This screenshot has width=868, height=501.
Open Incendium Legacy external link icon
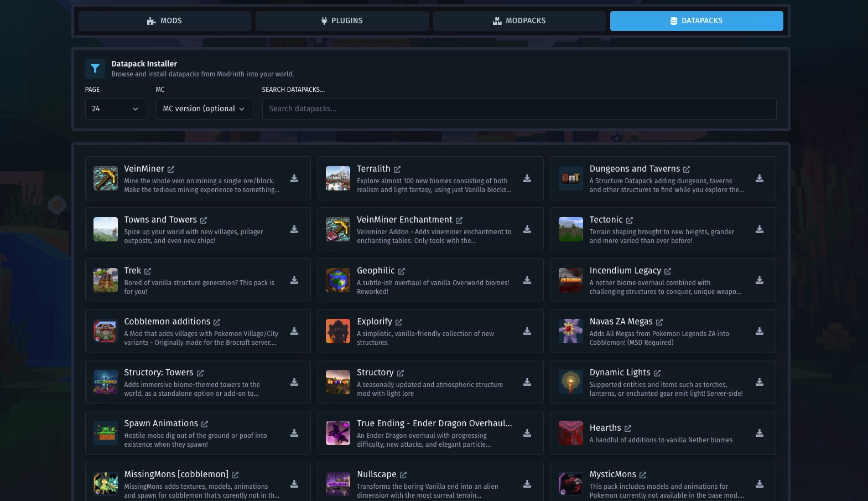[668, 271]
